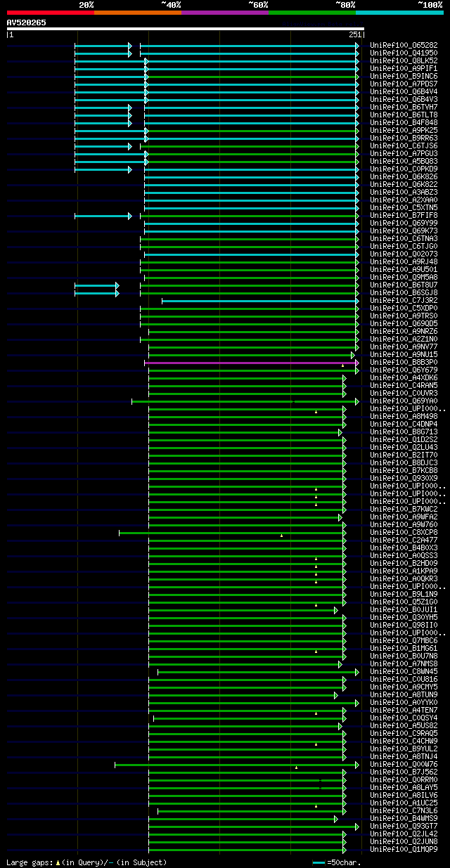Click the red 20% identity legend segment

[50, 13]
